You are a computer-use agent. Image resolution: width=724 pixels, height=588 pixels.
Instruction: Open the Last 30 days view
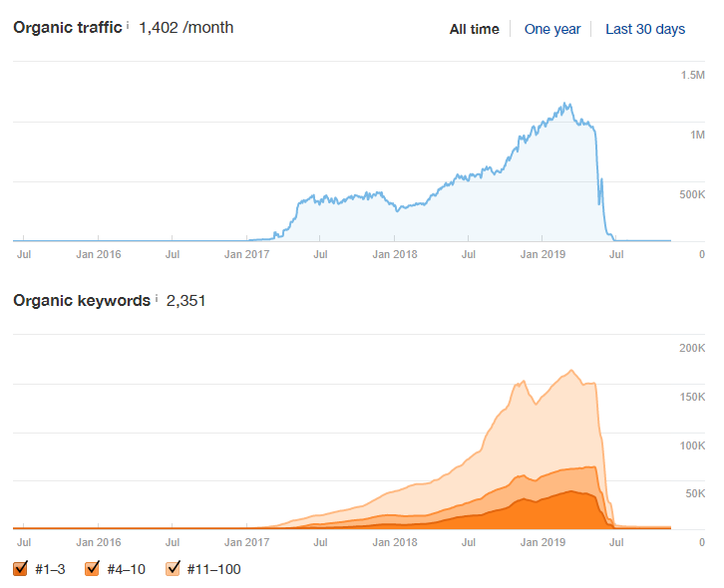pyautogui.click(x=645, y=29)
